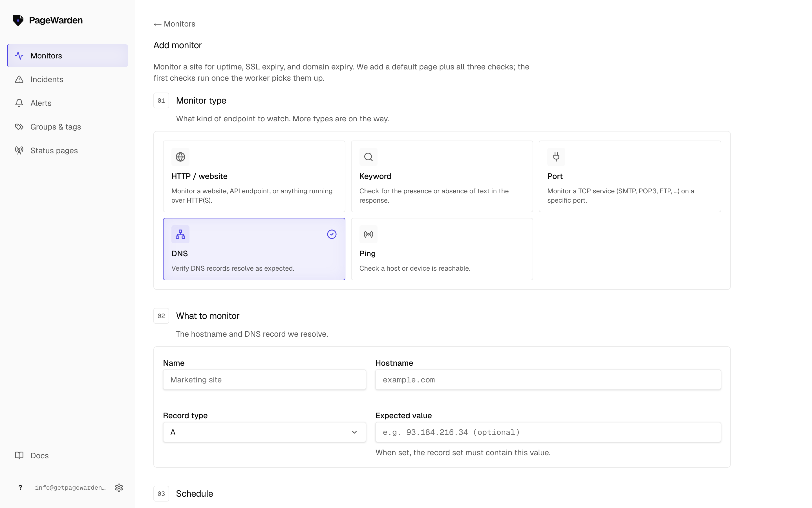Click the info@getpagewarden account email
Viewport: 812px width, 508px height.
coord(70,487)
